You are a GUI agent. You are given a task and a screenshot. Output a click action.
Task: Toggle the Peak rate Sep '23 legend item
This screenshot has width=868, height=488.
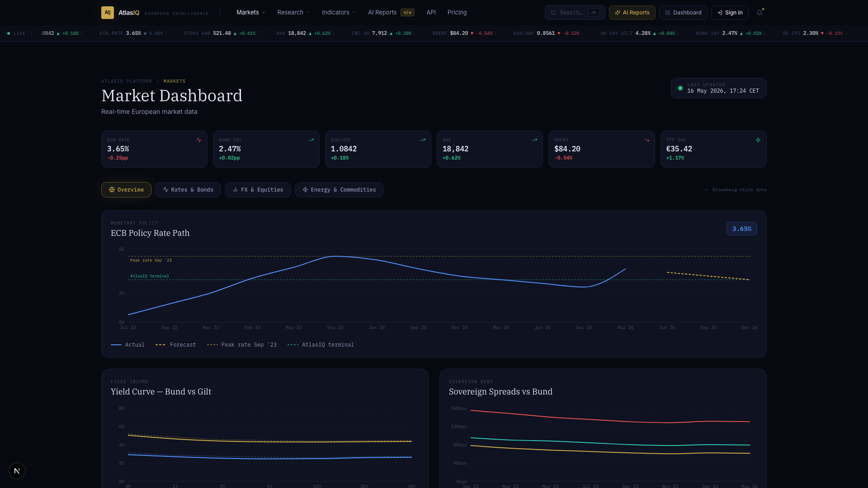coord(242,345)
